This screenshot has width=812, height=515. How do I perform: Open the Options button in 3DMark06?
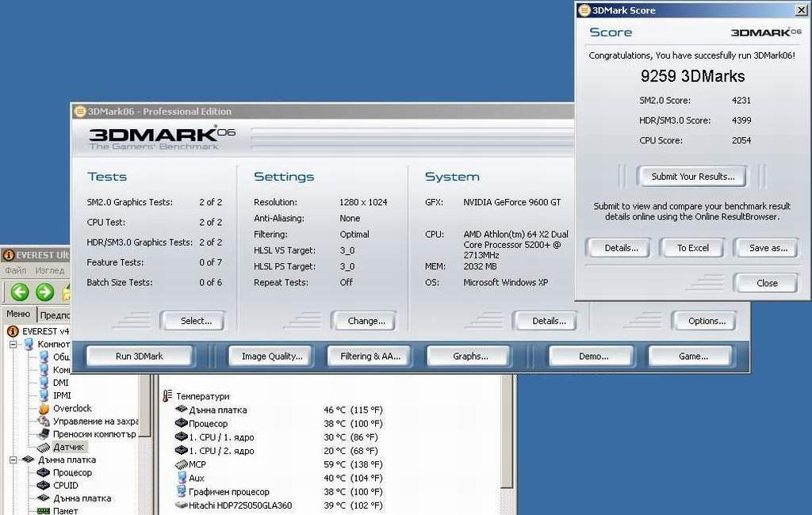coord(707,321)
